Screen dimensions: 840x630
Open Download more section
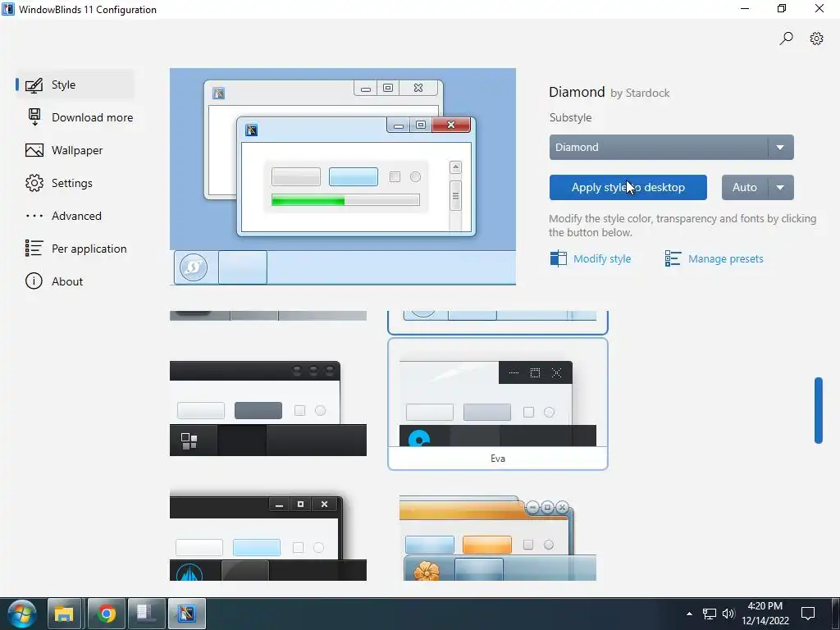[80, 117]
